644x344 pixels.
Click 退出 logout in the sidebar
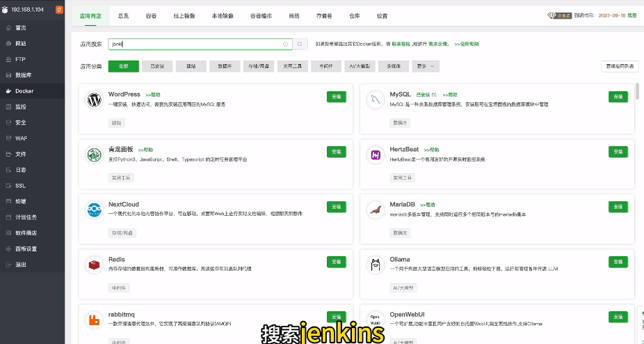[32, 265]
